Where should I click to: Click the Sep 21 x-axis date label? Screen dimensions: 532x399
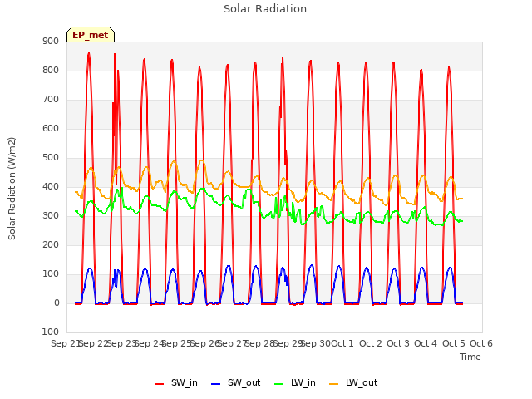tap(65, 343)
